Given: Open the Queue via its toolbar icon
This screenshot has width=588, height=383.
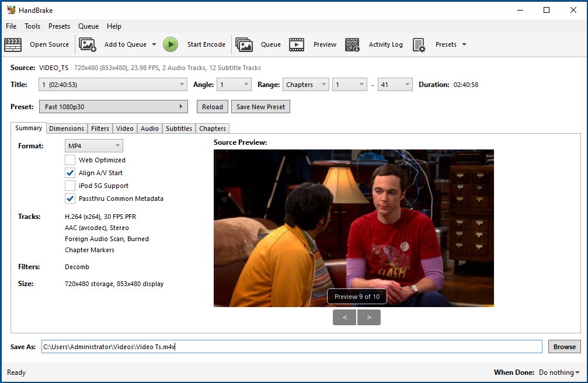Looking at the screenshot, I should point(244,44).
